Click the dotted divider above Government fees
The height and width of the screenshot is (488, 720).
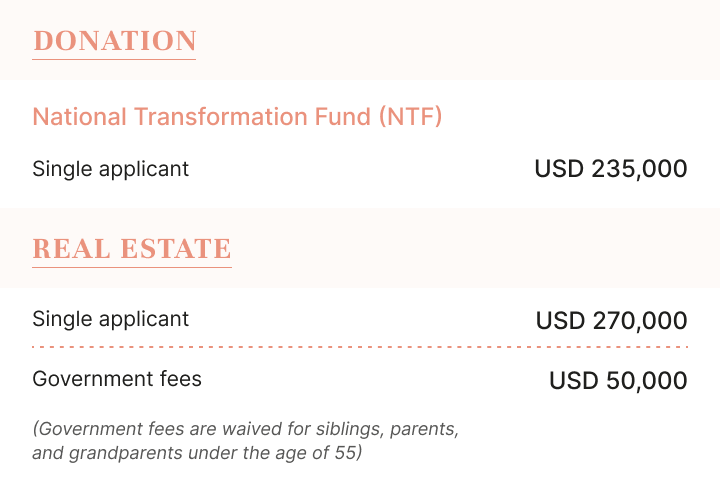point(360,347)
